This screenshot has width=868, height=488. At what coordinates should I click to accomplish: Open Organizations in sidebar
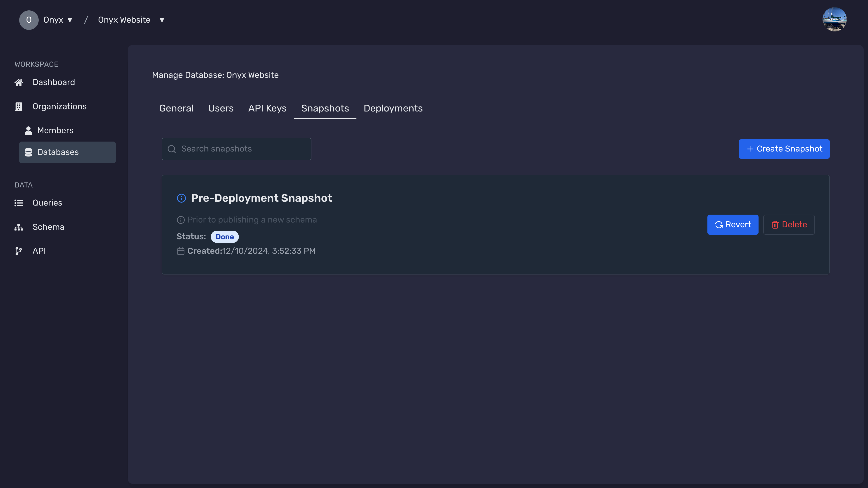pyautogui.click(x=60, y=107)
